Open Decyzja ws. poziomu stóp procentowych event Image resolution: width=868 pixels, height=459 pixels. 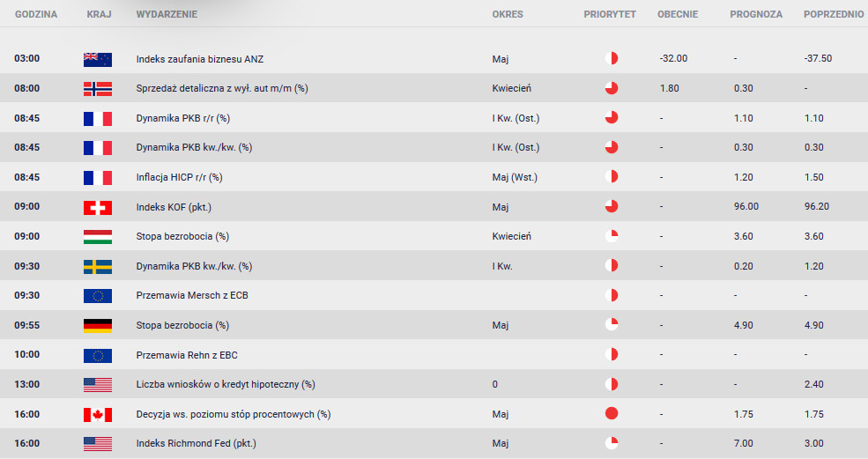tap(234, 414)
